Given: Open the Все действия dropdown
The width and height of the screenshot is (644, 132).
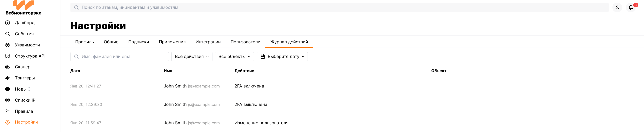Looking at the screenshot, I should coord(192,57).
